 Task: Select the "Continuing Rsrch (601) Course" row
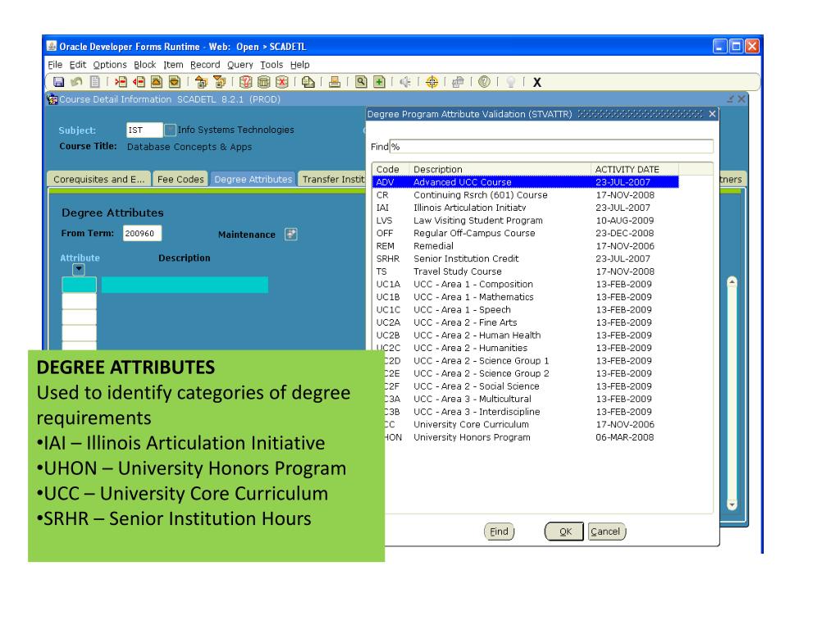coord(526,195)
